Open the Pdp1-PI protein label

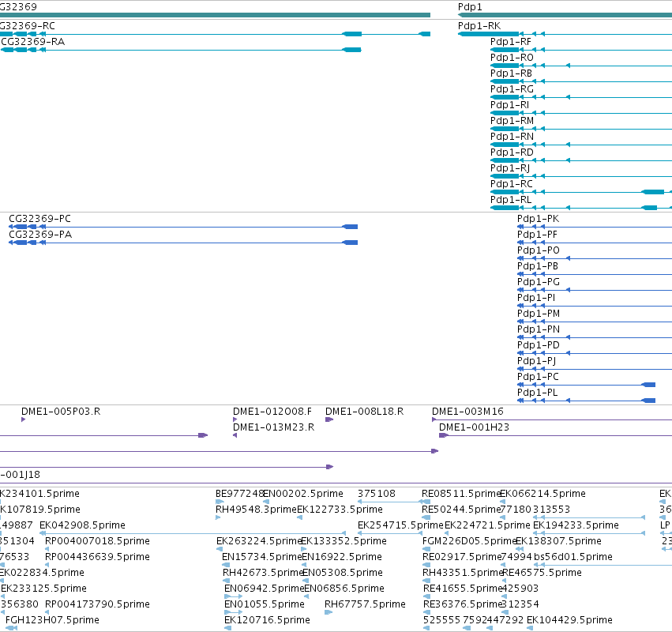(x=536, y=298)
